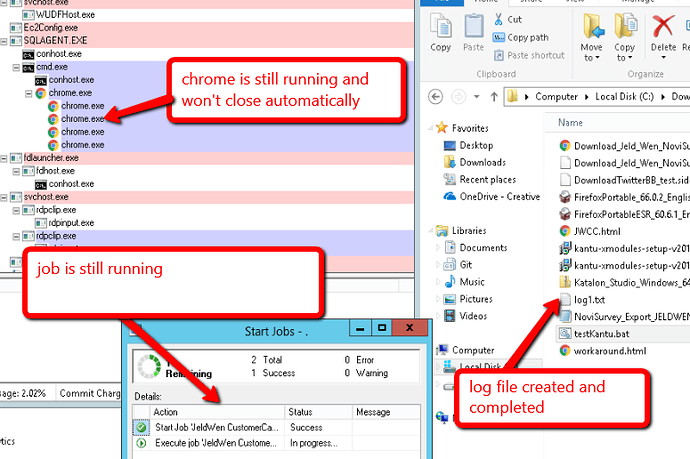690x459 pixels.
Task: Open the Videos library
Action: click(473, 316)
